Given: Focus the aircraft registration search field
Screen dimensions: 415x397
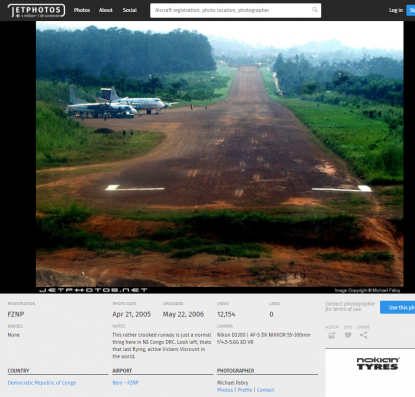Looking at the screenshot, I should tap(235, 10).
